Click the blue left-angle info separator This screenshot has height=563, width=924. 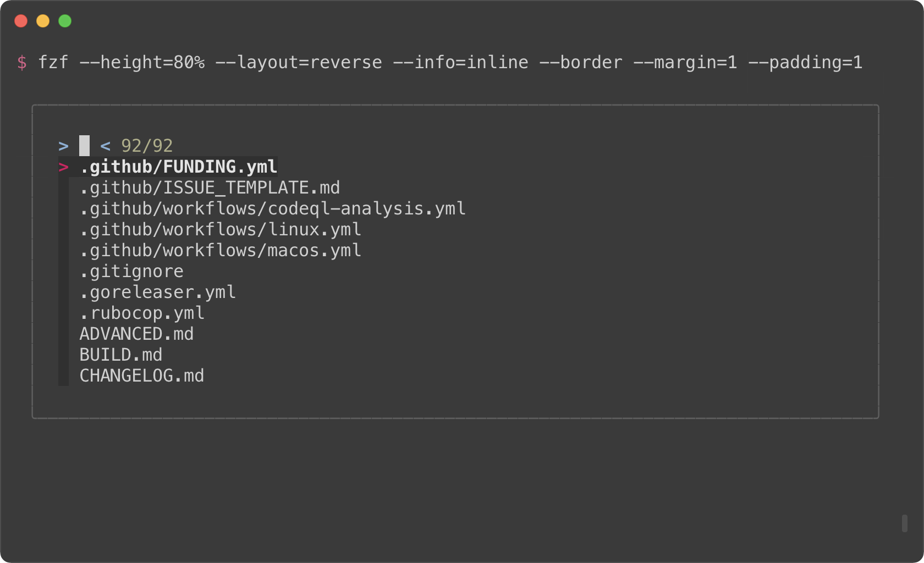[106, 146]
